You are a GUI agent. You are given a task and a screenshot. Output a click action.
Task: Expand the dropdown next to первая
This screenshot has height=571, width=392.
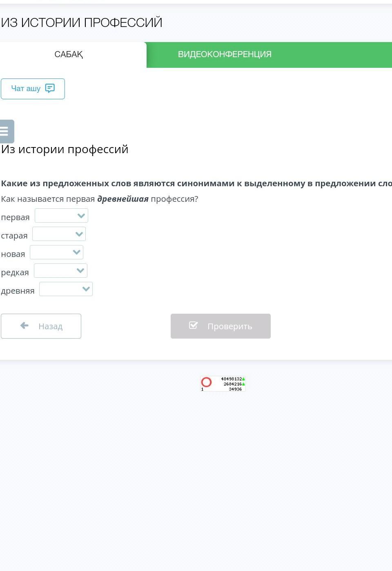61,216
